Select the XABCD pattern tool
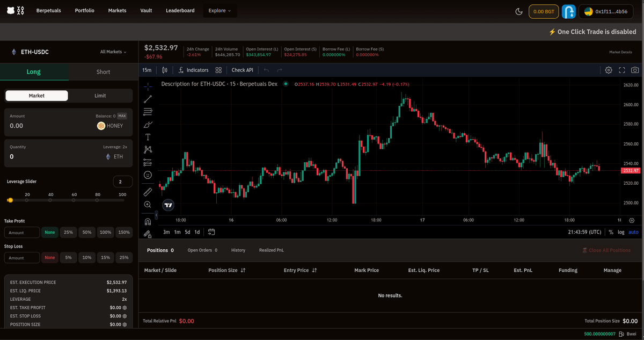This screenshot has height=340, width=644. pyautogui.click(x=148, y=150)
